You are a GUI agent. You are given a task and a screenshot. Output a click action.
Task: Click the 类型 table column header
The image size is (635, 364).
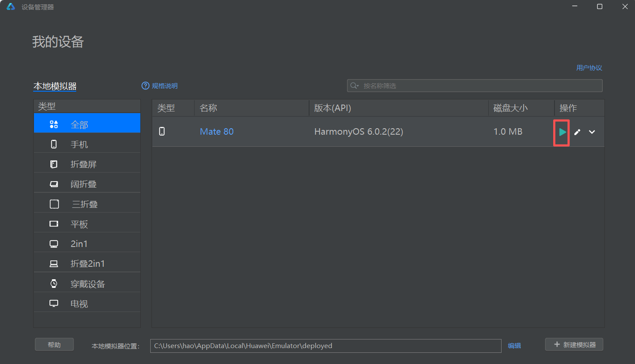pos(173,108)
